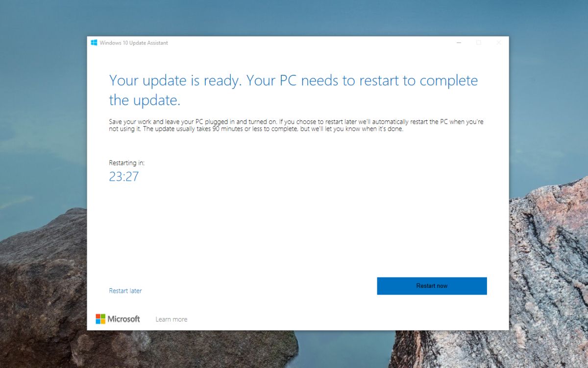Choose the Restart later link
Screen dimensions: 588x368
(125, 291)
